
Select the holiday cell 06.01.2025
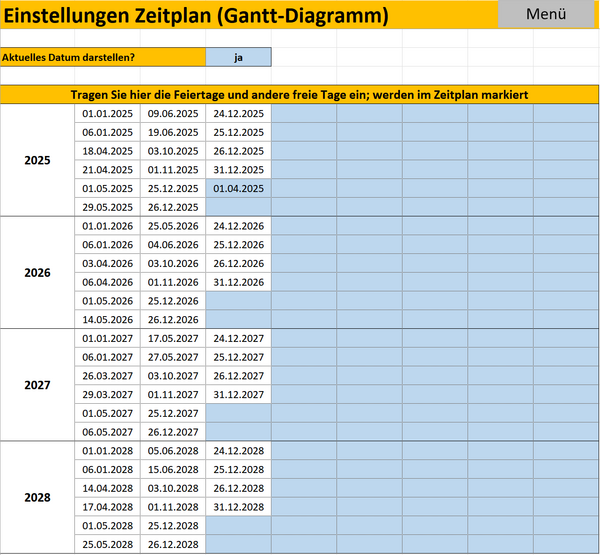(108, 132)
